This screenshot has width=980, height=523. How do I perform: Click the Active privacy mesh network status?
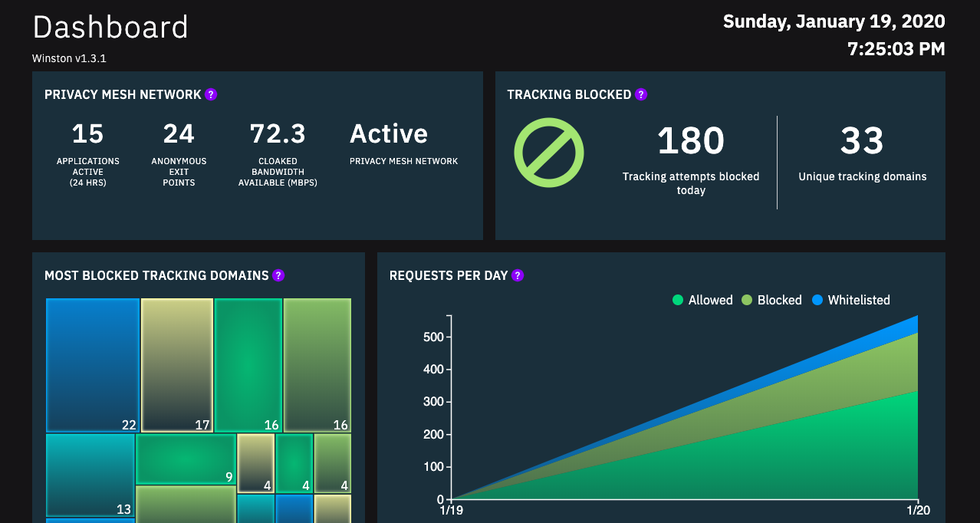tap(388, 134)
